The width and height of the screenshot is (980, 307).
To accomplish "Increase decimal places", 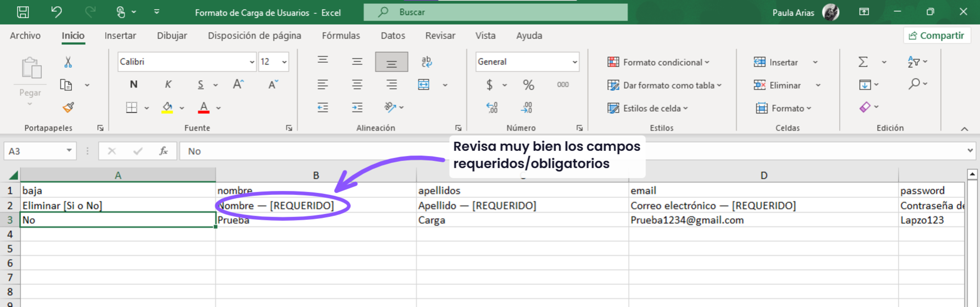I will (x=492, y=107).
